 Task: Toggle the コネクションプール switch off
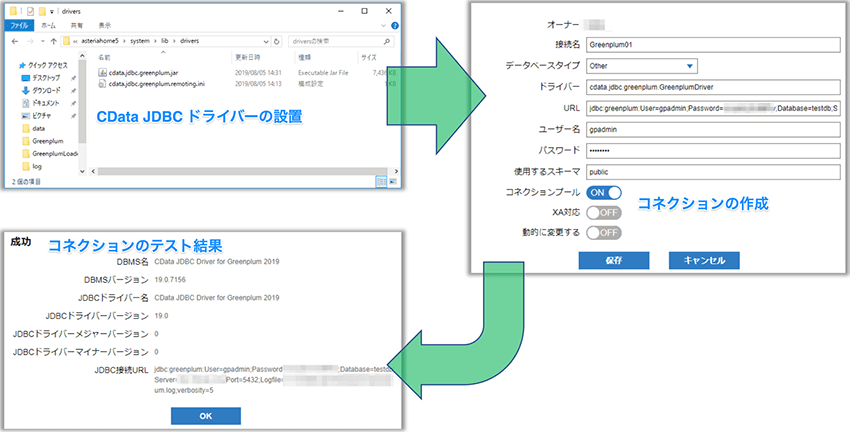coord(603,192)
